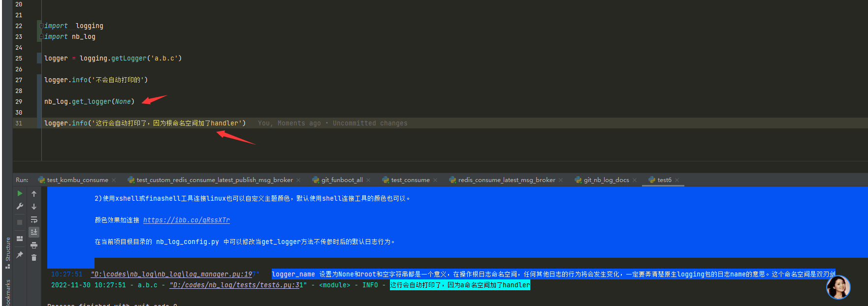868x306 pixels.
Task: Clear console with the trash icon
Action: click(x=34, y=257)
